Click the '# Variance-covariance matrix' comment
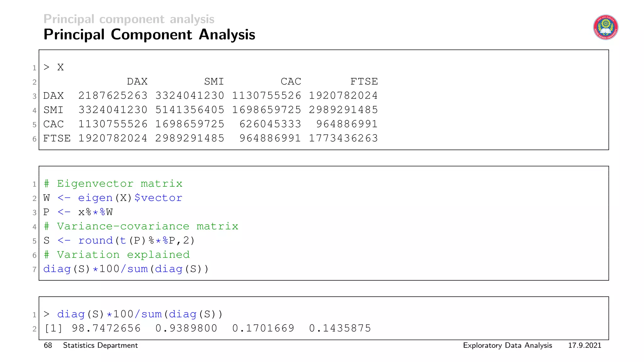This screenshot has width=644, height=362. 141,226
